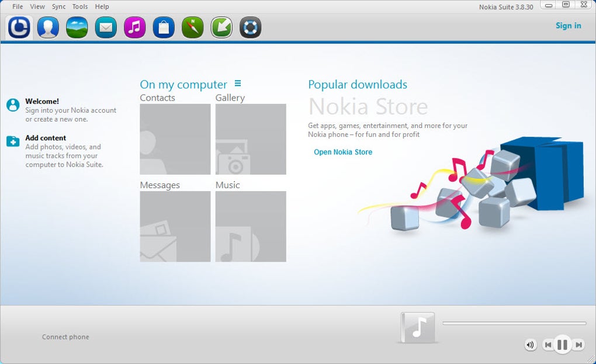Open the Messages tile

pyautogui.click(x=175, y=227)
